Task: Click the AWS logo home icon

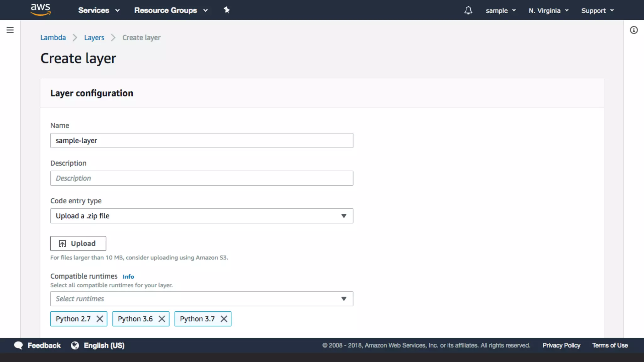Action: (x=41, y=10)
